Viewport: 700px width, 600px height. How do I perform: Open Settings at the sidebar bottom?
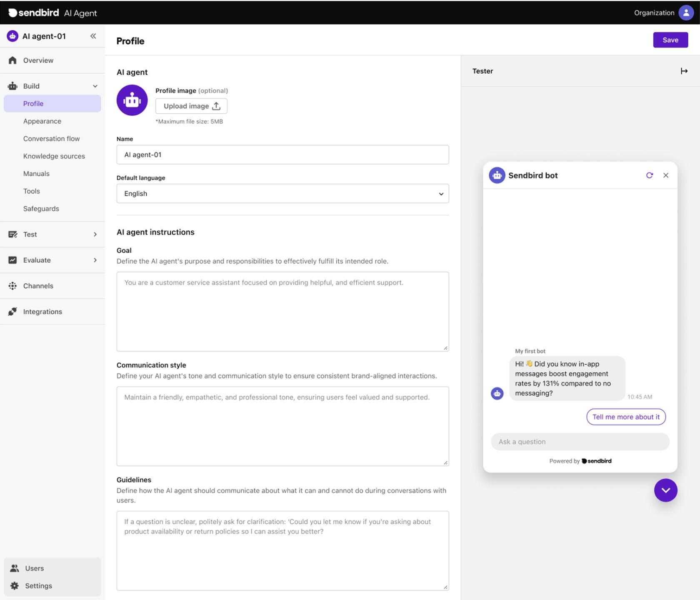[x=38, y=585]
